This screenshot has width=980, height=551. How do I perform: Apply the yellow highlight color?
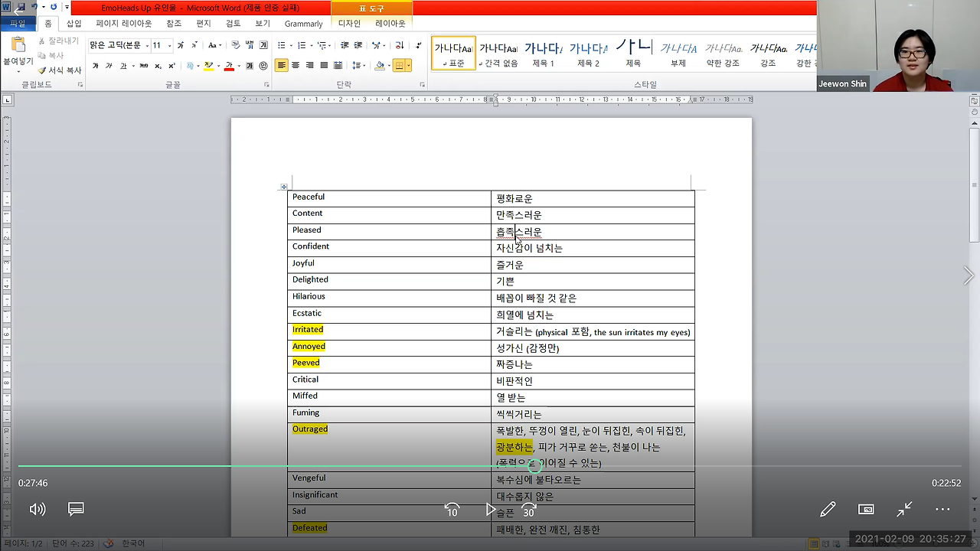click(209, 66)
